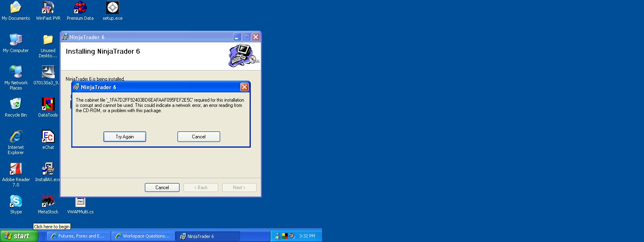This screenshot has width=644, height=242.
Task: Select the Internet Explorer desktop icon
Action: 16,142
